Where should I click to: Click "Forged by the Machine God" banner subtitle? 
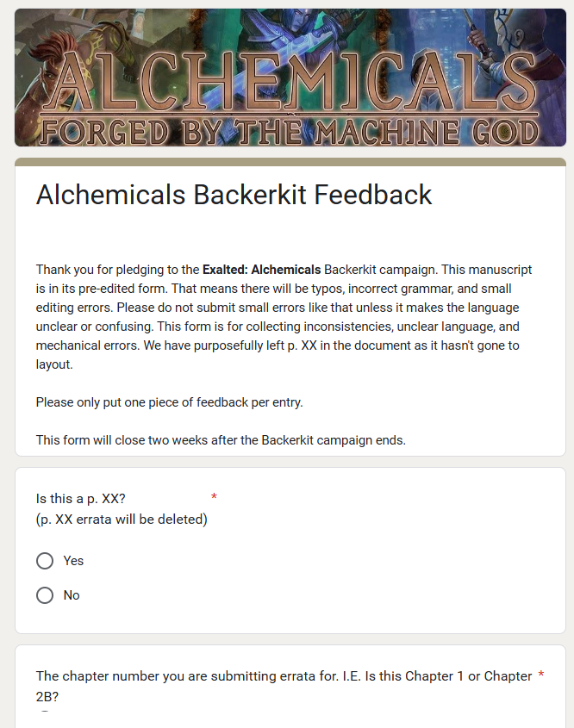tap(290, 132)
